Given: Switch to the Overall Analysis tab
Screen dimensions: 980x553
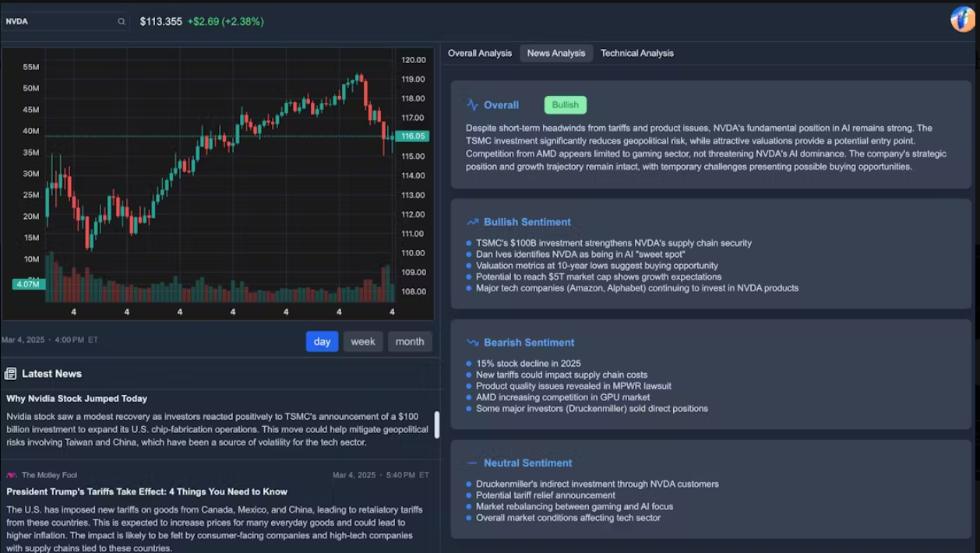Looking at the screenshot, I should (x=480, y=53).
